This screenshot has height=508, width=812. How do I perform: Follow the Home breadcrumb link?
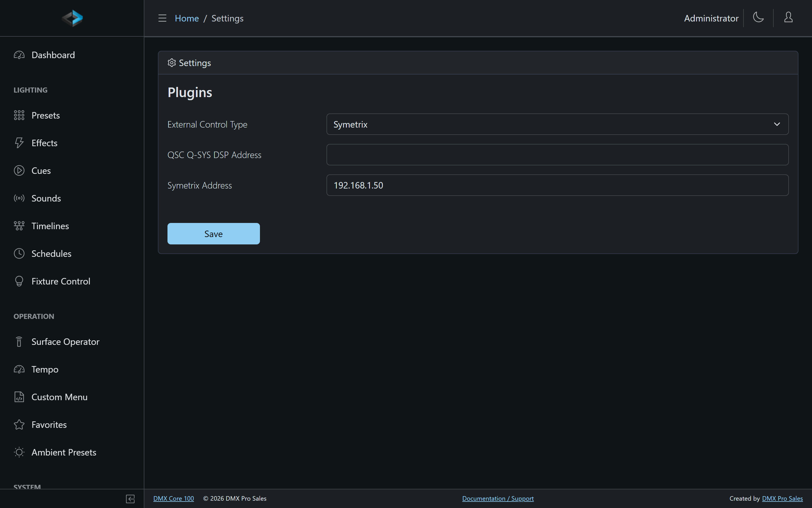click(187, 18)
